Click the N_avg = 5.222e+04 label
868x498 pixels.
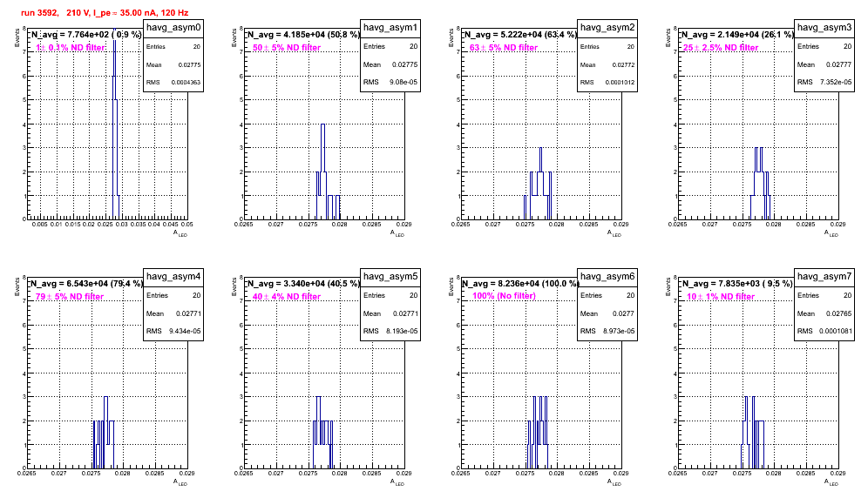pyautogui.click(x=519, y=34)
